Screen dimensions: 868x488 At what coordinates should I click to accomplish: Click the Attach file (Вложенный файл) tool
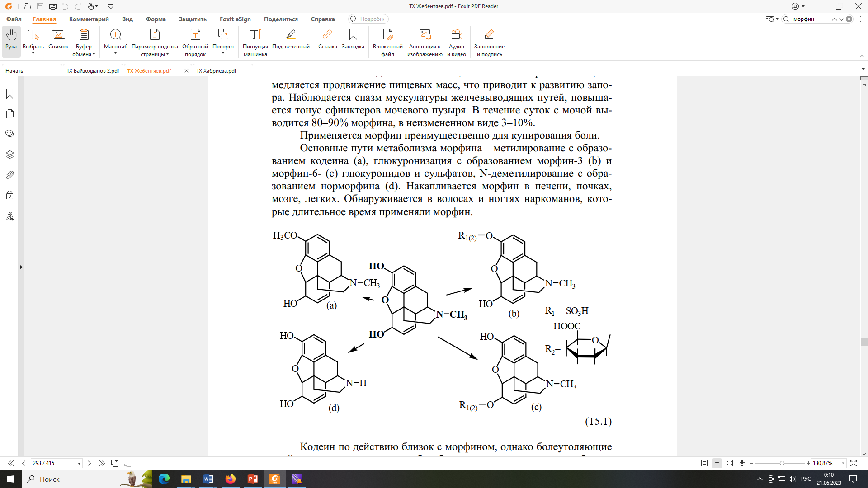pyautogui.click(x=388, y=42)
